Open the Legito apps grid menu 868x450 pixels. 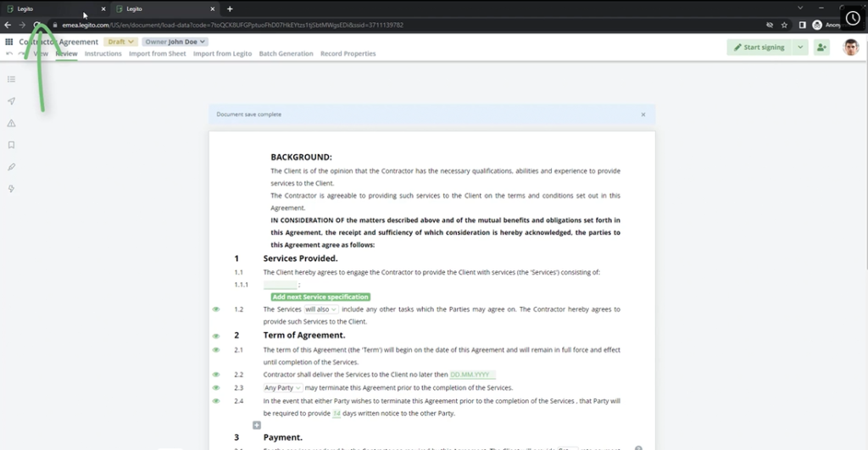pos(8,42)
